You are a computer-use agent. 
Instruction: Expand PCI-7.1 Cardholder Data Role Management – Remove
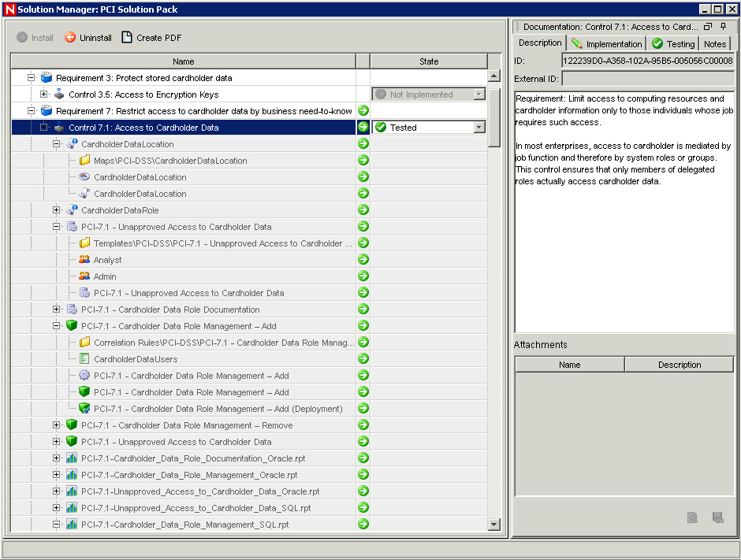57,425
